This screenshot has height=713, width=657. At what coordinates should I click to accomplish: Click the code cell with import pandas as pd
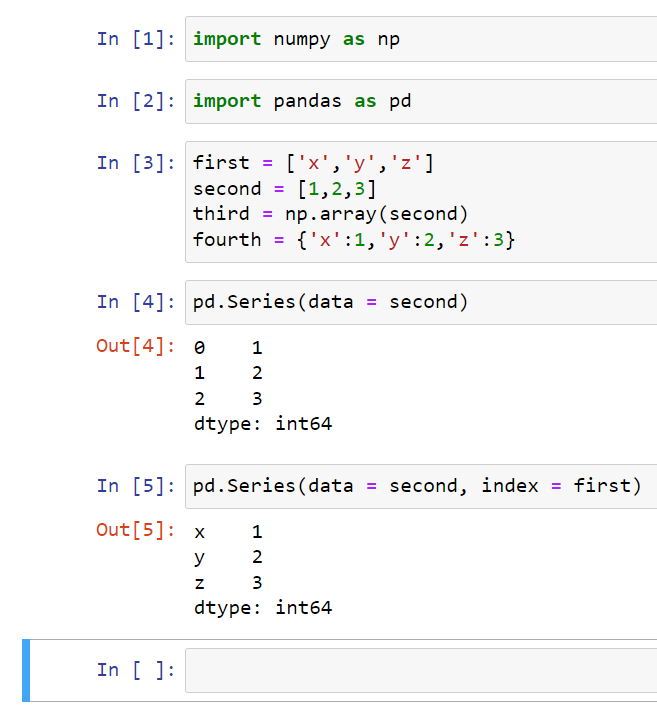coord(421,101)
